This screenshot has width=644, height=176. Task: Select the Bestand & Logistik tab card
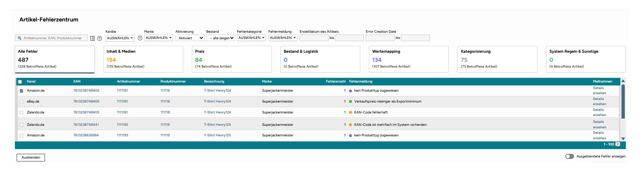click(320, 59)
